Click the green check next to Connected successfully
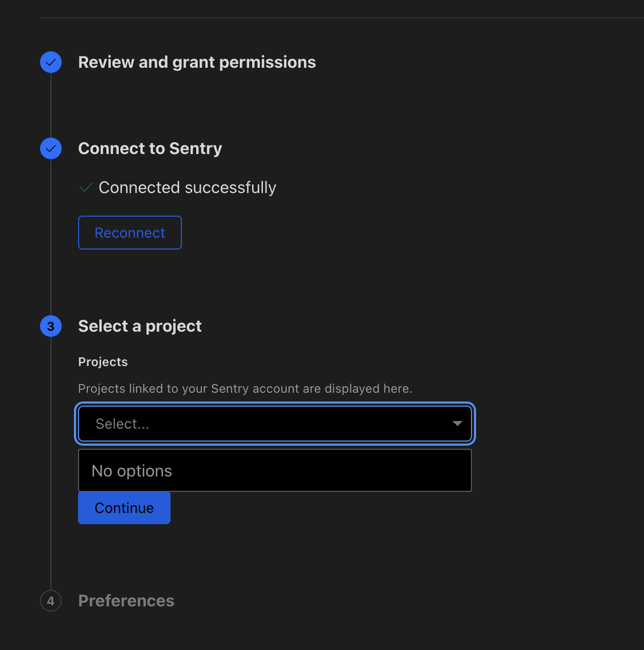 tap(86, 187)
